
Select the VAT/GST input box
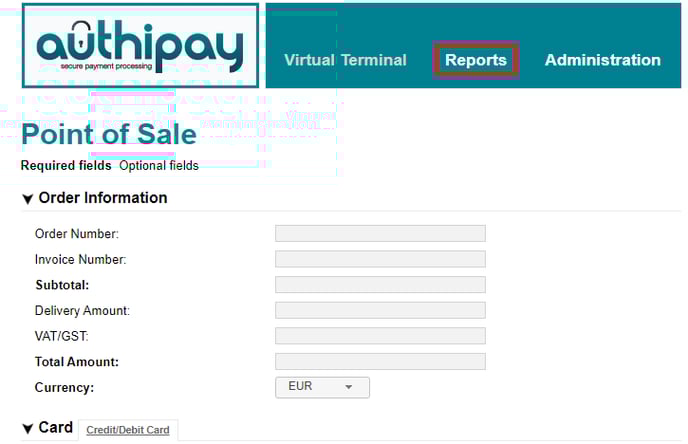(x=380, y=336)
